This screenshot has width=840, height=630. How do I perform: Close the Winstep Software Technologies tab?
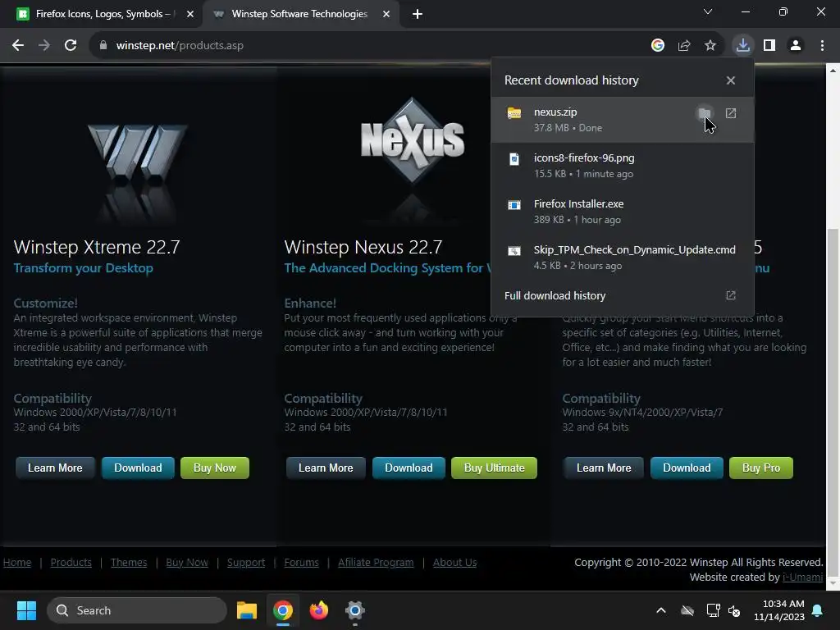click(x=386, y=14)
